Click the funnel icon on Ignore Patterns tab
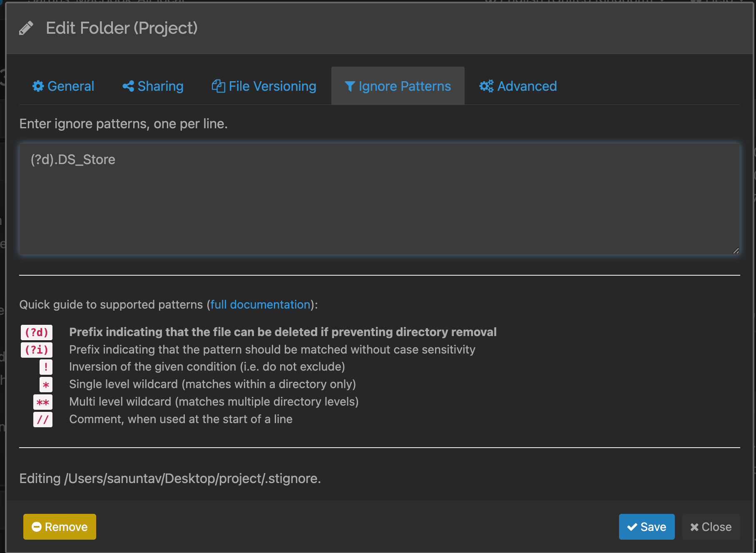This screenshot has width=756, height=553. [x=350, y=86]
